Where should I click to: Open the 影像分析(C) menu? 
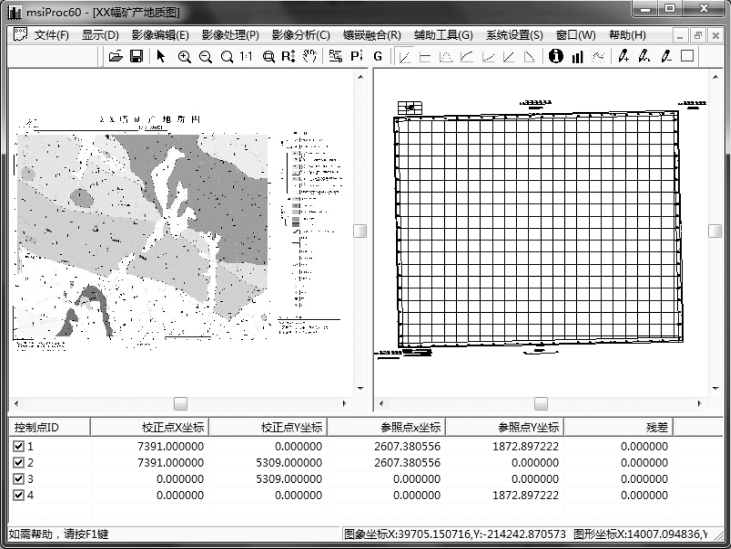pos(301,35)
